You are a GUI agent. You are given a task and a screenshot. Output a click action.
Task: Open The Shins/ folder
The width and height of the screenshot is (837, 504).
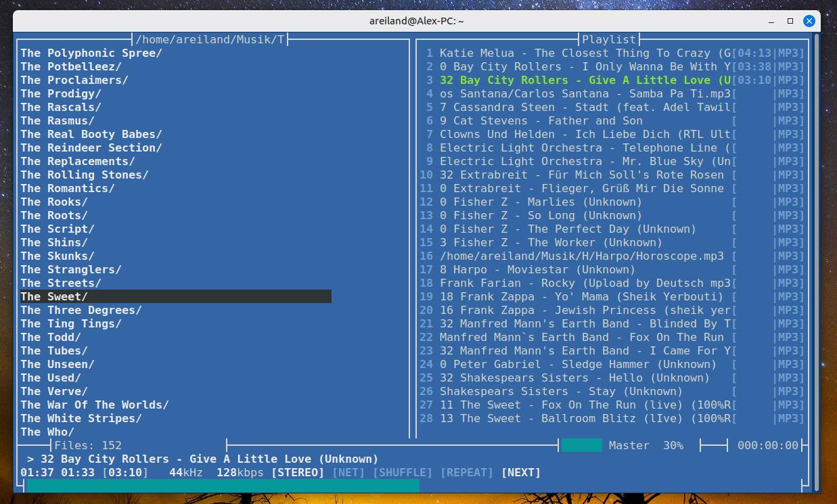point(54,242)
